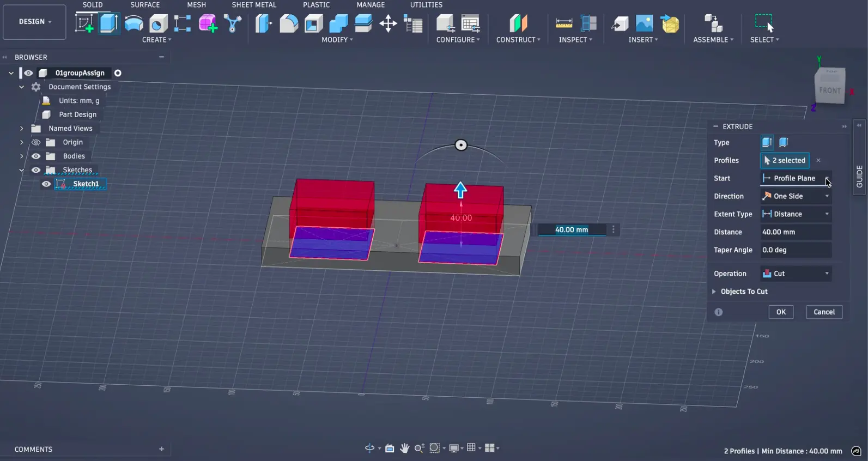This screenshot has height=461, width=868.
Task: Select the Assemble components icon
Action: [x=713, y=23]
